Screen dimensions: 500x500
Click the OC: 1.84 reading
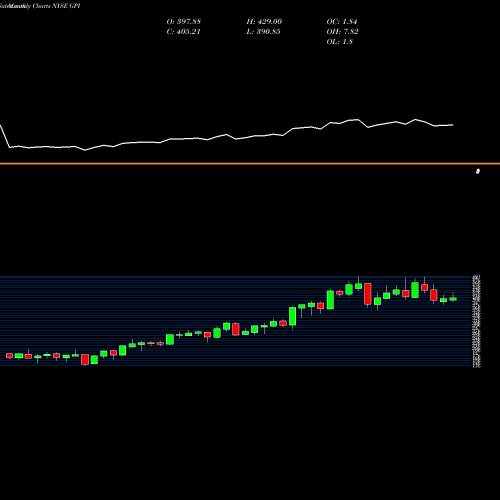point(342,22)
